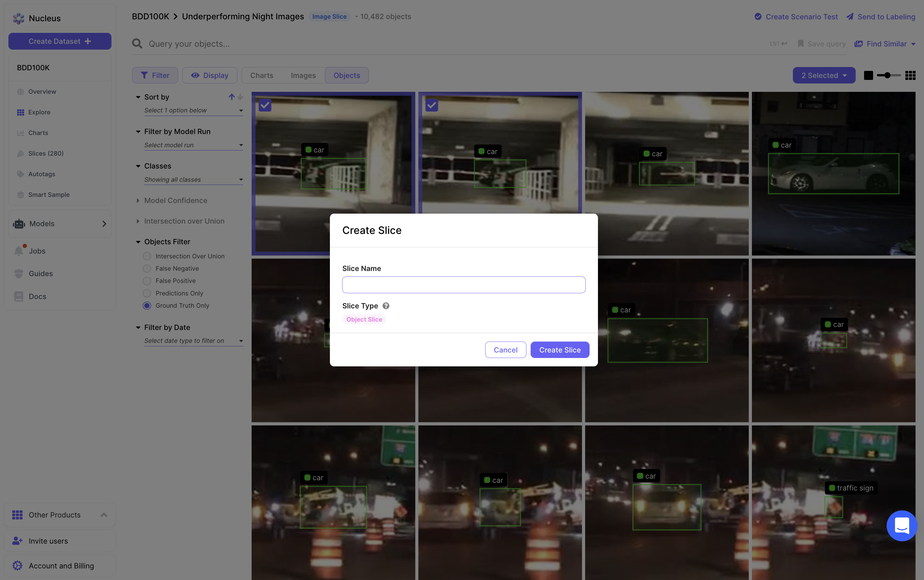Open the chat support bubble icon
The height and width of the screenshot is (580, 924).
pos(901,525)
